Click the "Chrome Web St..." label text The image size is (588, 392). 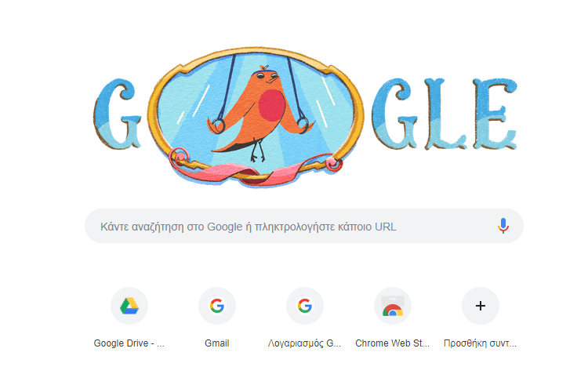tap(392, 343)
